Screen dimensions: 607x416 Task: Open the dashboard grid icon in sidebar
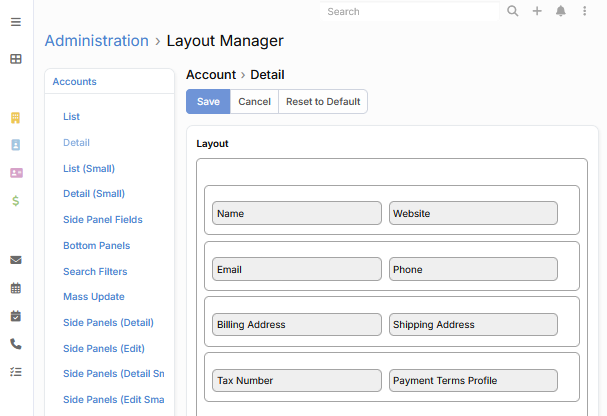coord(16,59)
